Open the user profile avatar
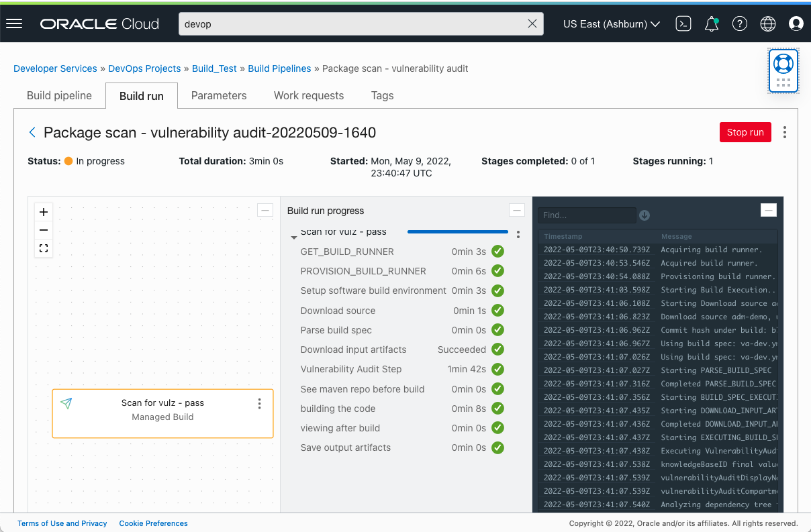Image resolution: width=811 pixels, height=532 pixels. click(x=796, y=23)
